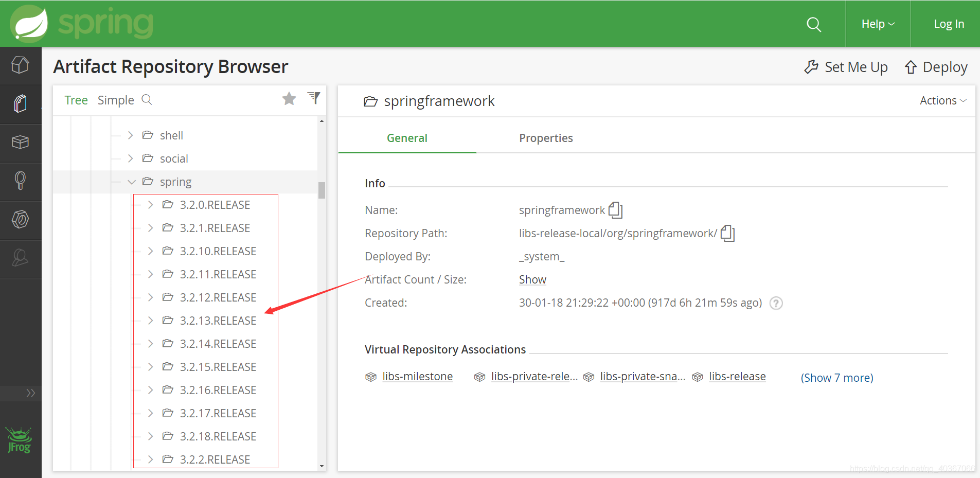Open the Home cube sidebar icon
This screenshot has width=980, height=478.
click(x=20, y=65)
